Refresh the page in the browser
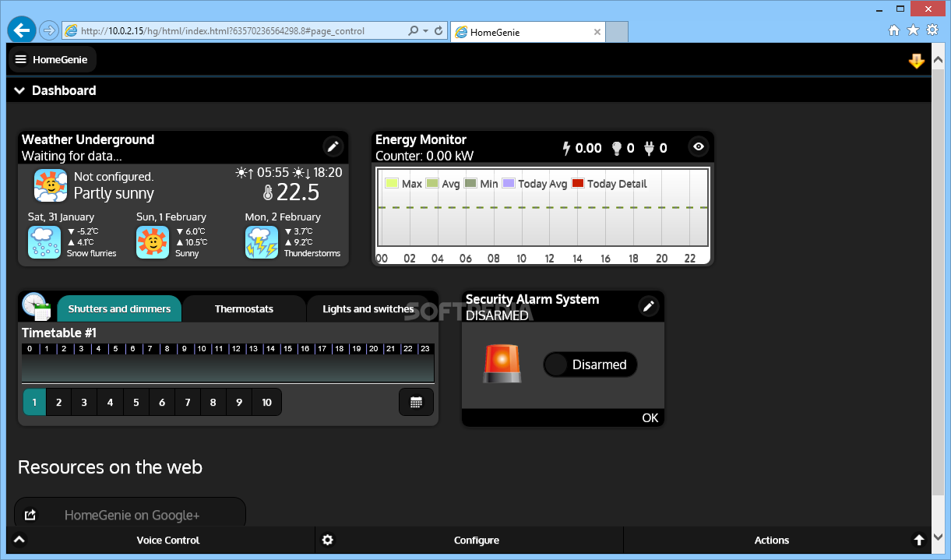The image size is (951, 560). [439, 31]
